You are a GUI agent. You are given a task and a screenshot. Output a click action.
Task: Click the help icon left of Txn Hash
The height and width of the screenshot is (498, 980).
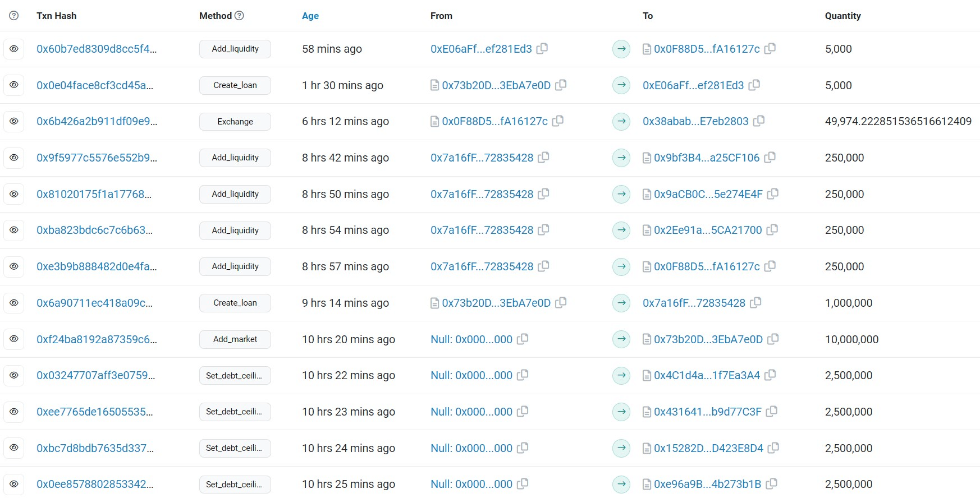pos(14,16)
